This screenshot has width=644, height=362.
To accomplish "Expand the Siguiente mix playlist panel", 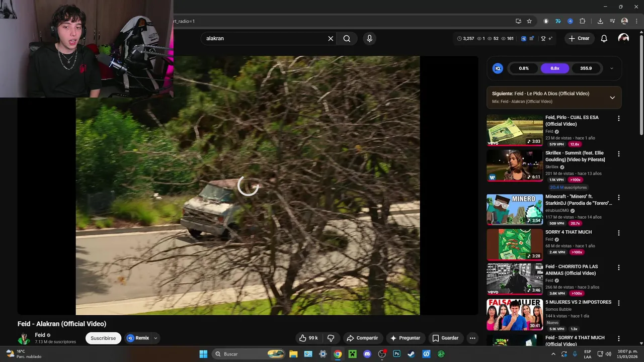I will click(612, 98).
